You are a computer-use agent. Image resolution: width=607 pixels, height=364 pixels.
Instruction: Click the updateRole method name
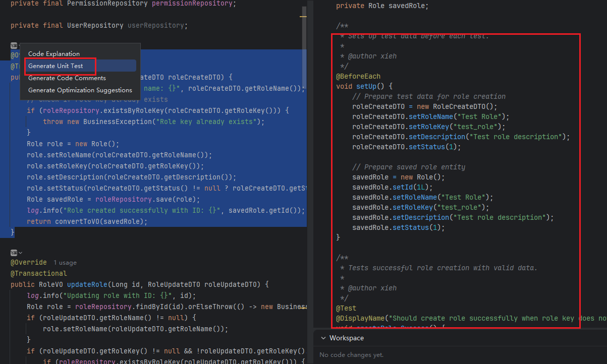click(x=86, y=284)
